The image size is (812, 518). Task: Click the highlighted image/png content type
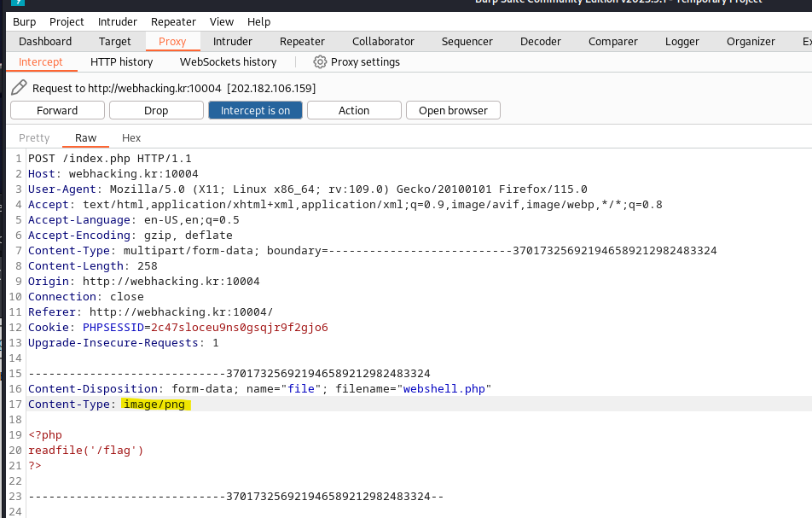[x=154, y=405]
